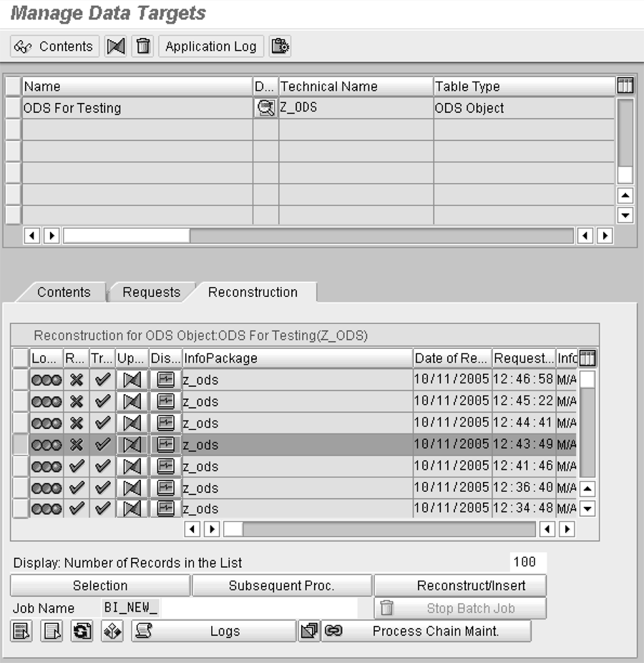Select the Reconstruction tab
Screen dimensions: 644x663
(253, 293)
